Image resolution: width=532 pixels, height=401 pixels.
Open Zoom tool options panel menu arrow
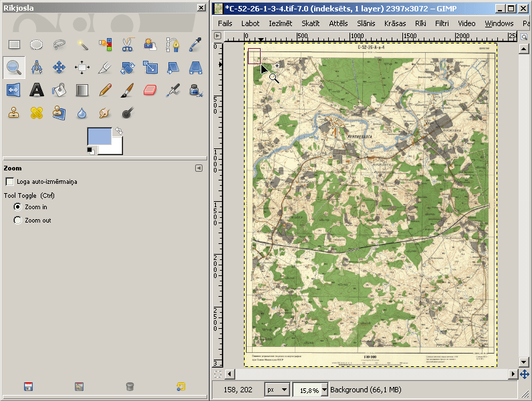pyautogui.click(x=198, y=168)
